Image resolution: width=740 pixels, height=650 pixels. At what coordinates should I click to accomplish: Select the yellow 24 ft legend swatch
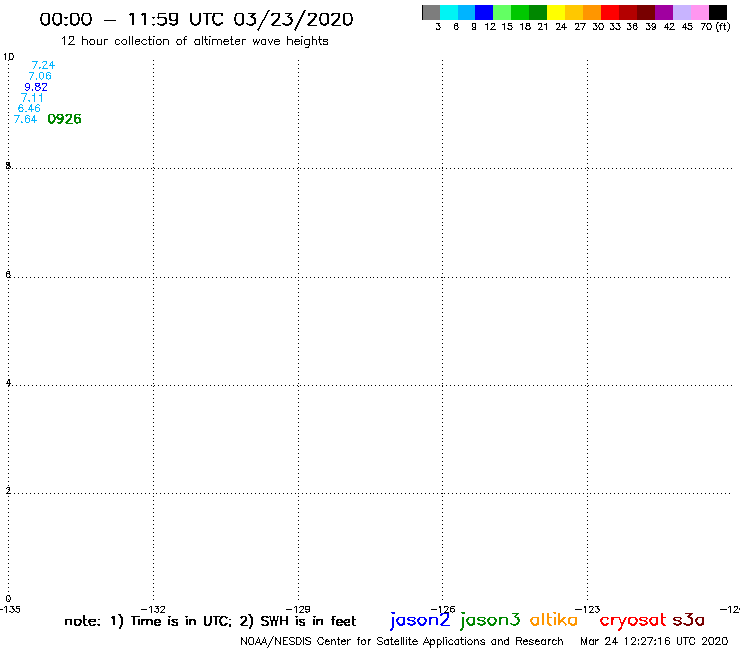[556, 12]
